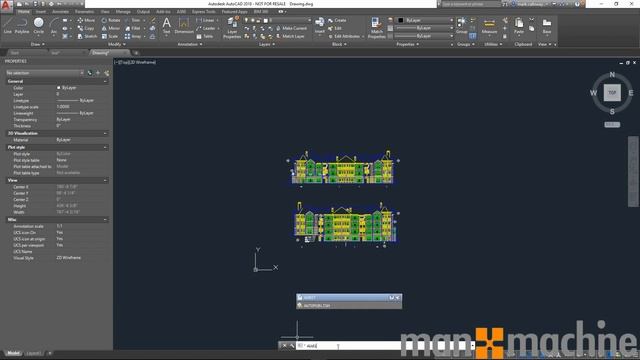
Task: Click the Rotate tool
Action: (111, 20)
